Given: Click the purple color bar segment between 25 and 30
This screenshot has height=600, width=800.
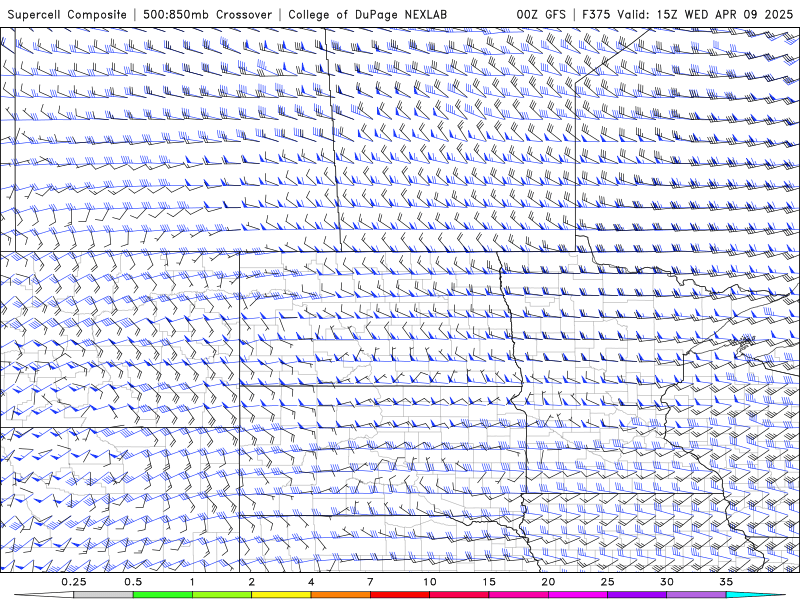Looking at the screenshot, I should click(x=637, y=595).
